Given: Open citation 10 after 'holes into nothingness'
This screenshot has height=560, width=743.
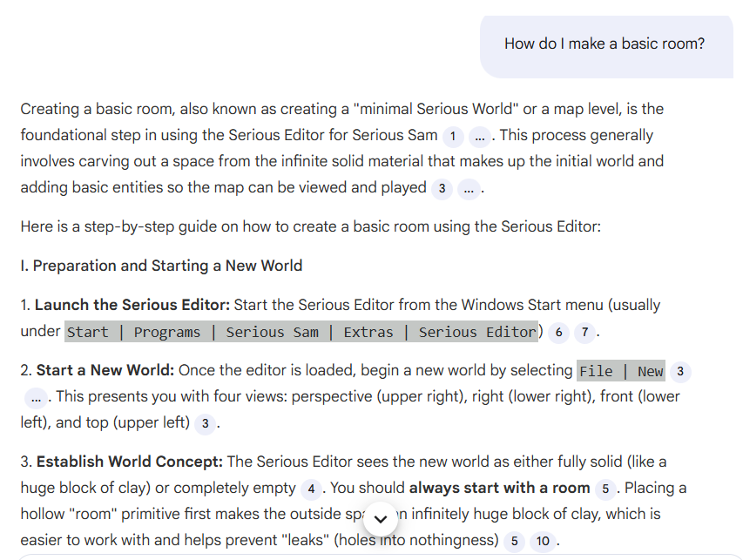Looking at the screenshot, I should (x=543, y=541).
